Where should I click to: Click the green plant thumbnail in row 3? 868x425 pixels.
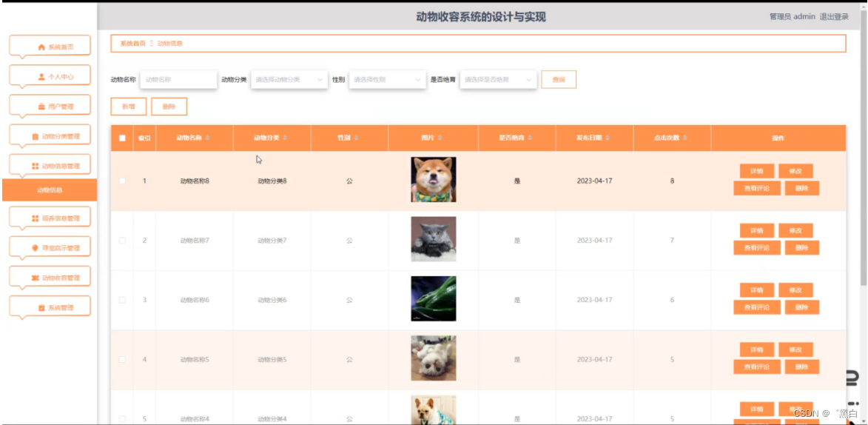434,298
